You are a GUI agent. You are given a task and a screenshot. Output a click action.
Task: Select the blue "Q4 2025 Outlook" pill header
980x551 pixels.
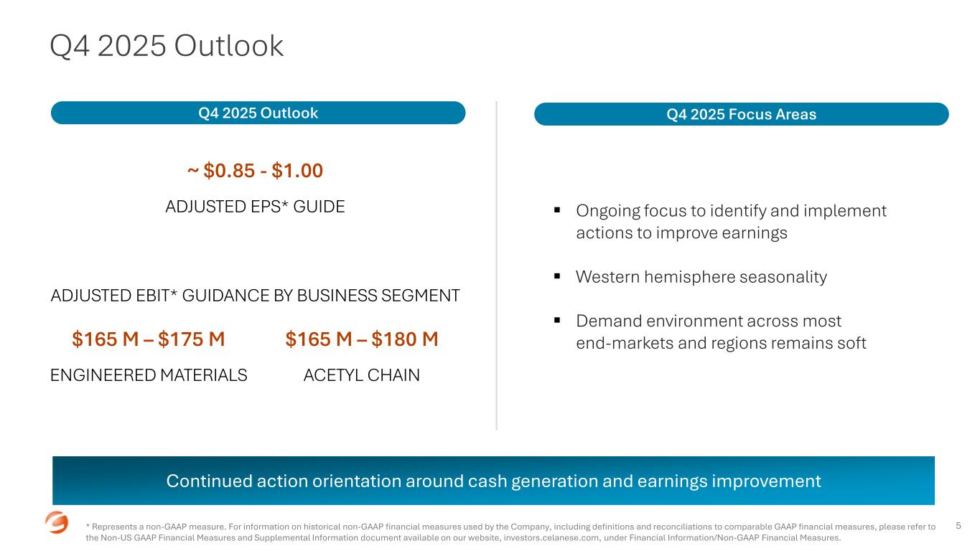coord(258,113)
